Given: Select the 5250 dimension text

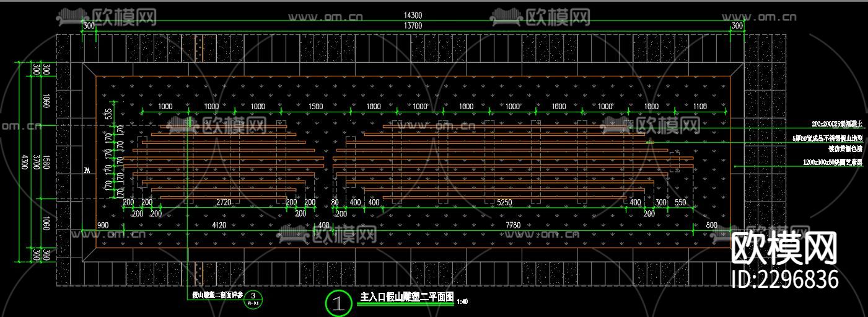Looking at the screenshot, I should pos(504,203).
